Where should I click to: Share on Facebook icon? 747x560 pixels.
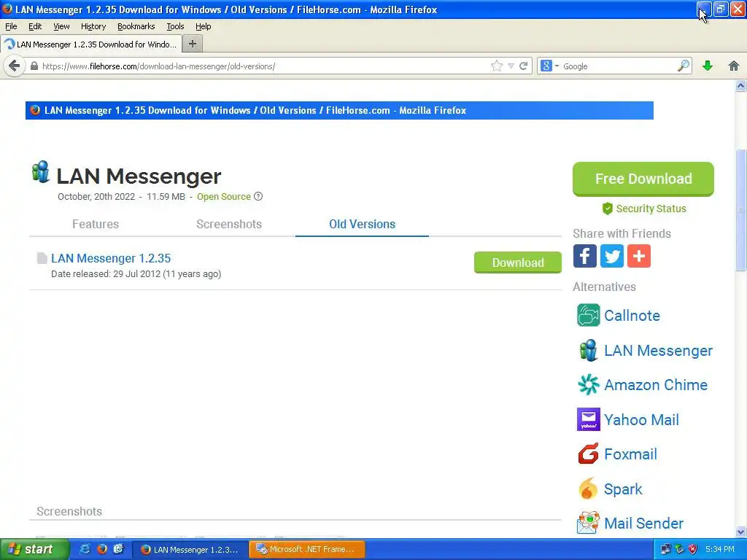(584, 256)
